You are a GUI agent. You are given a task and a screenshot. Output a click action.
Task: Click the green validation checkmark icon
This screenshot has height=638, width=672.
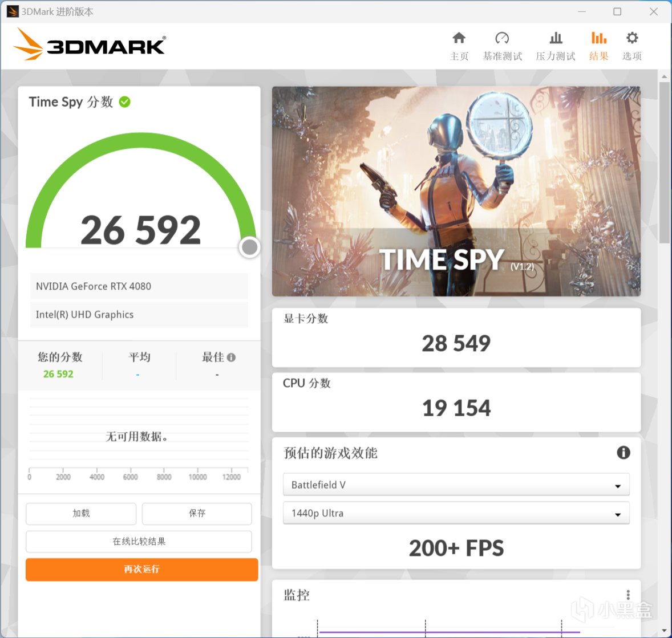pos(125,102)
